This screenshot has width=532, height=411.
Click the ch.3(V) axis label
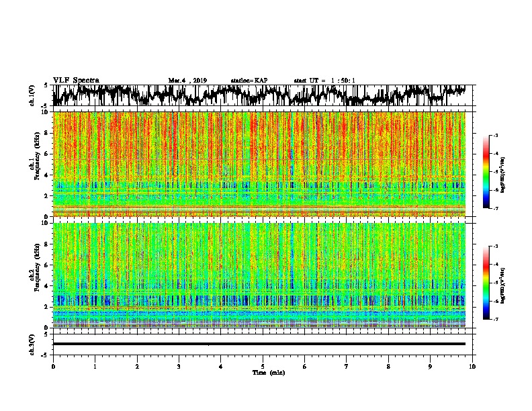(32, 345)
